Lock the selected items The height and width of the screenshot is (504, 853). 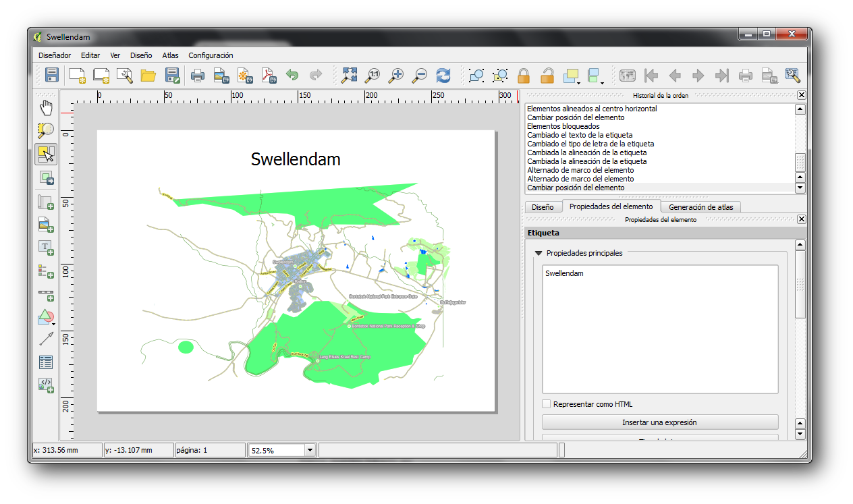(524, 75)
